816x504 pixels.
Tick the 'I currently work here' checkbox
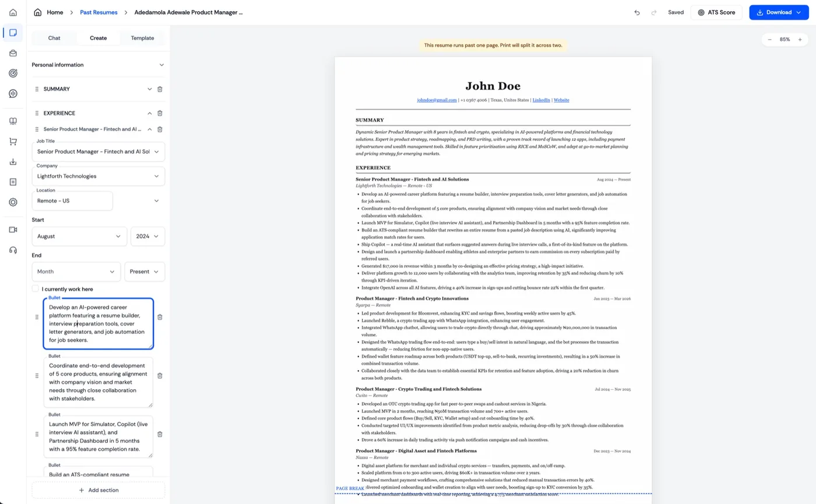pyautogui.click(x=36, y=288)
